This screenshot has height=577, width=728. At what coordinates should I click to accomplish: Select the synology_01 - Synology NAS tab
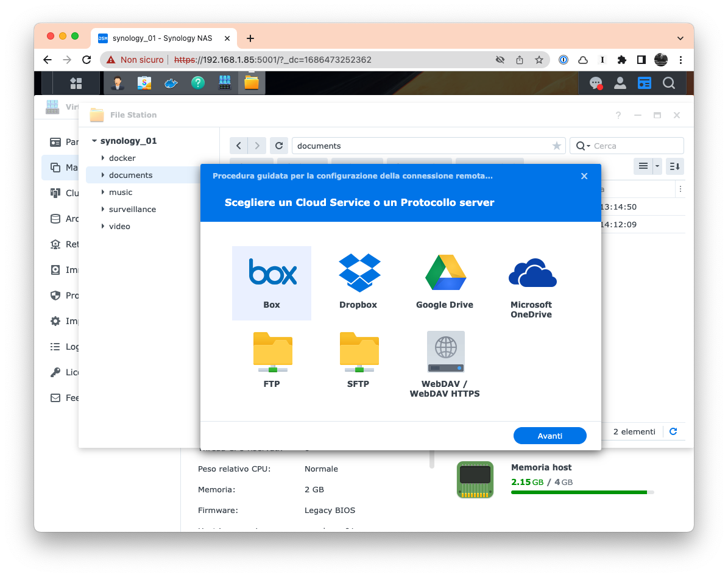click(164, 38)
